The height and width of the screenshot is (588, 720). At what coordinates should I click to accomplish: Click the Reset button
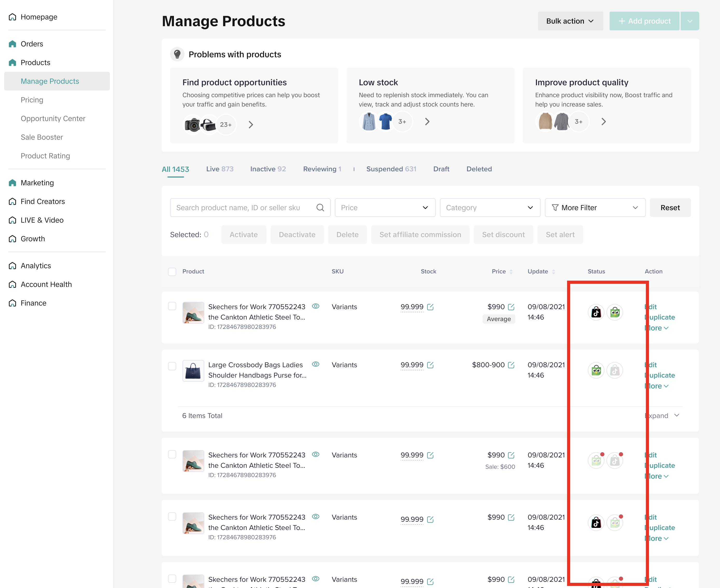click(x=669, y=208)
